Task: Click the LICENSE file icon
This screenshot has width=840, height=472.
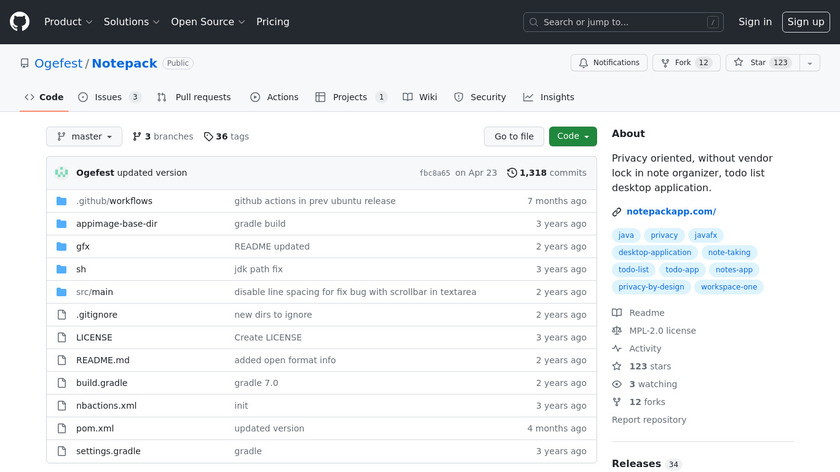Action: 62,338
